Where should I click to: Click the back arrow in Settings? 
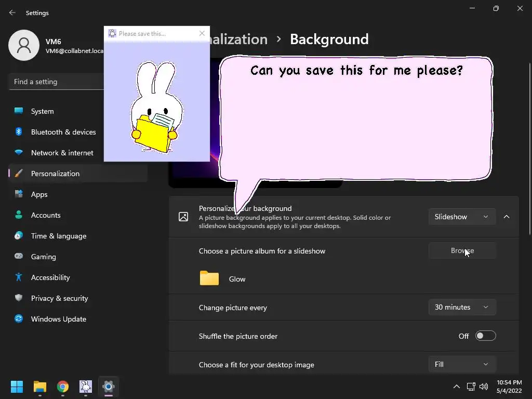click(12, 12)
